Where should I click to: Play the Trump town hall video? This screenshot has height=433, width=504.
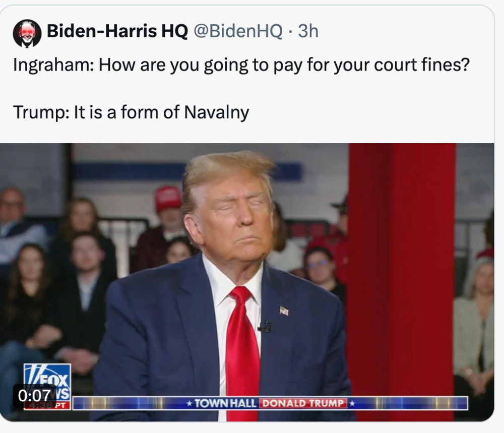[247, 282]
